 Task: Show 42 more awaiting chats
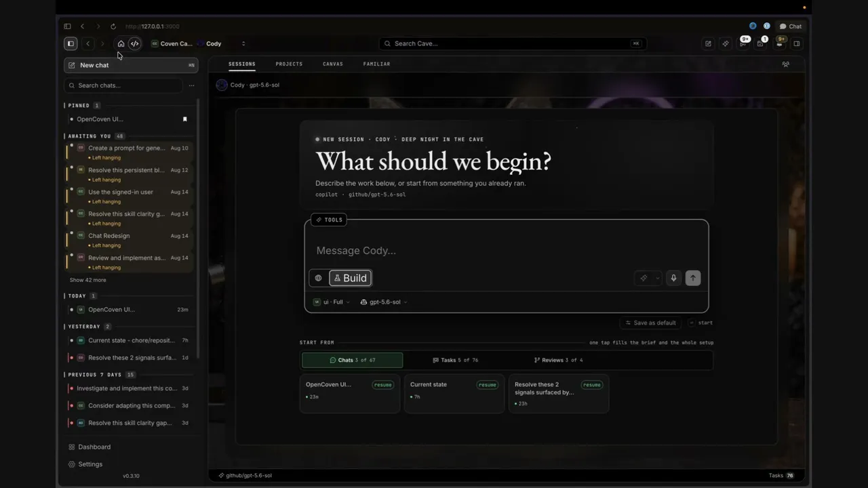coord(87,280)
